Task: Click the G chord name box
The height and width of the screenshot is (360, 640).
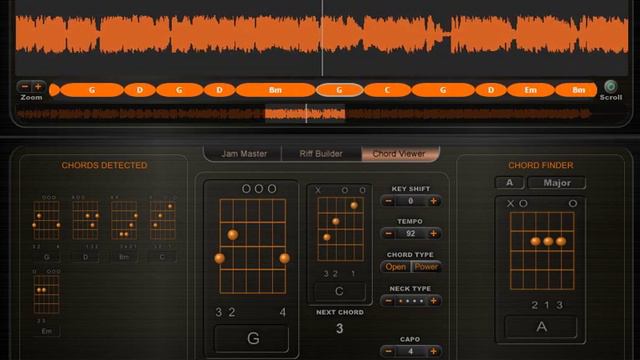Action: [252, 338]
